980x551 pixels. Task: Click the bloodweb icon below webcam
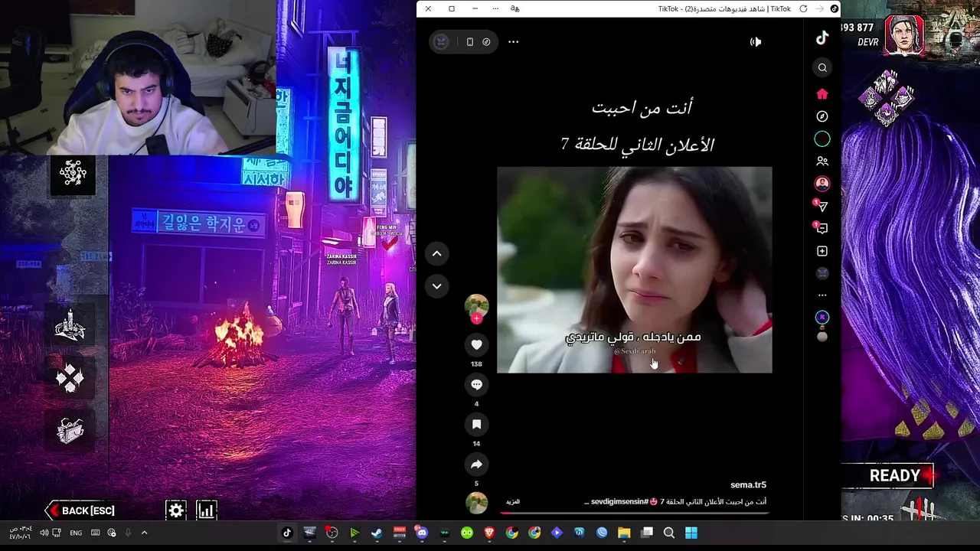(x=73, y=174)
